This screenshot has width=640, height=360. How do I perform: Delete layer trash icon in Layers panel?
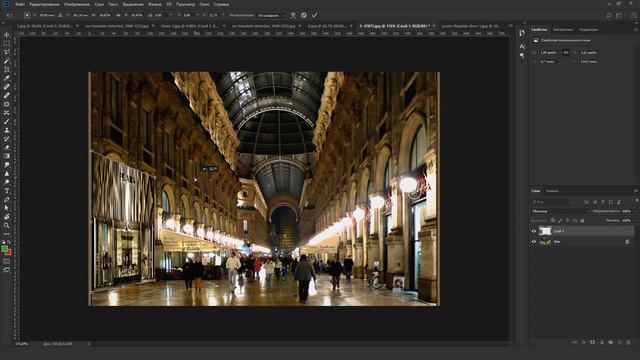[629, 342]
